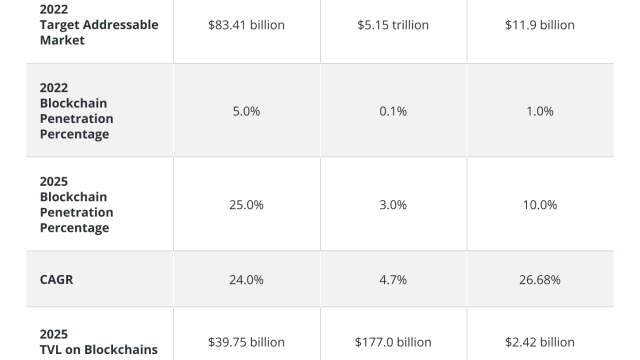This screenshot has height=360, width=640.
Task: Select the CAGR row label
Action: pyautogui.click(x=56, y=280)
